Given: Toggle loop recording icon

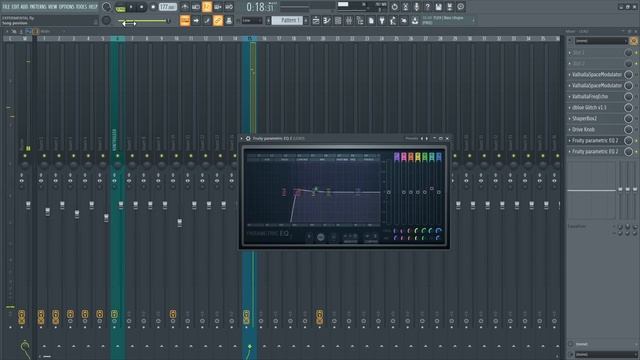Looking at the screenshot, I should point(229,7).
